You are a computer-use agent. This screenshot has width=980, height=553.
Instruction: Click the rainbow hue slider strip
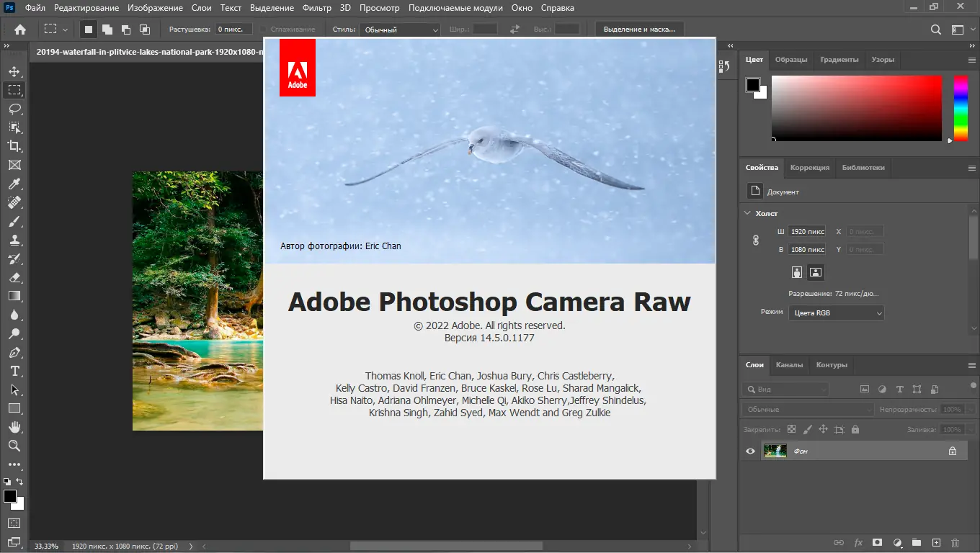click(x=961, y=108)
